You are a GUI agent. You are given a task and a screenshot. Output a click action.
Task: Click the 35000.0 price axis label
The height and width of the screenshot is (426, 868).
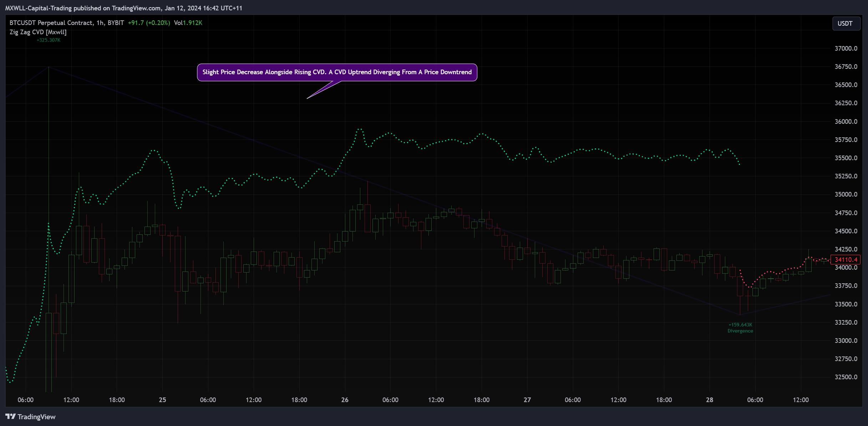tap(846, 194)
